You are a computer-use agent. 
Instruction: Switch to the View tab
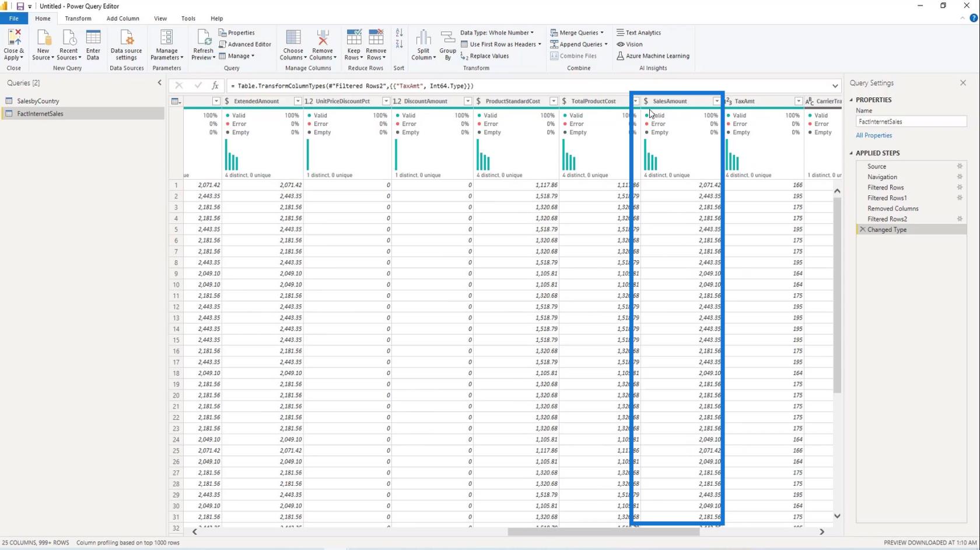pyautogui.click(x=160, y=19)
